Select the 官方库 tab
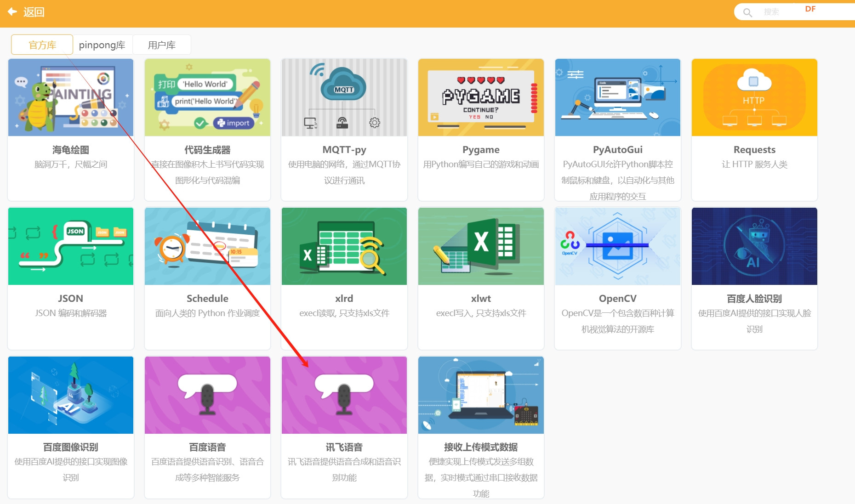855x504 pixels. click(x=42, y=45)
